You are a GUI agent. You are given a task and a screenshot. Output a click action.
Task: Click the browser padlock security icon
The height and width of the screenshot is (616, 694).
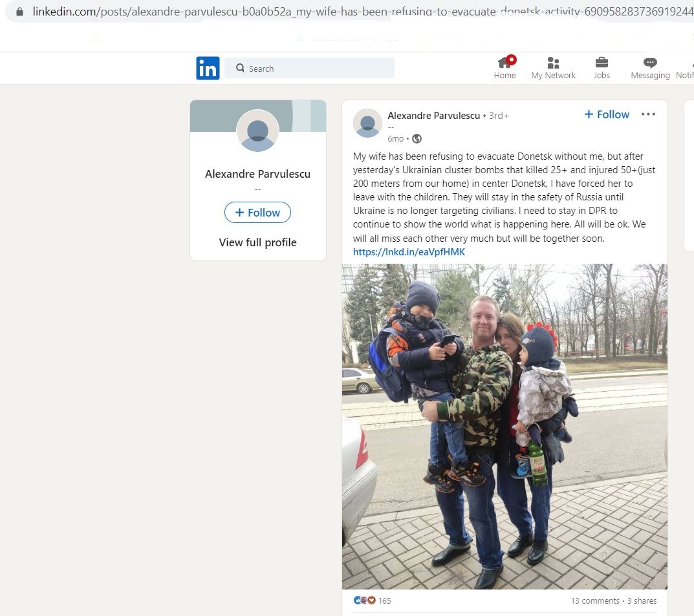[19, 12]
